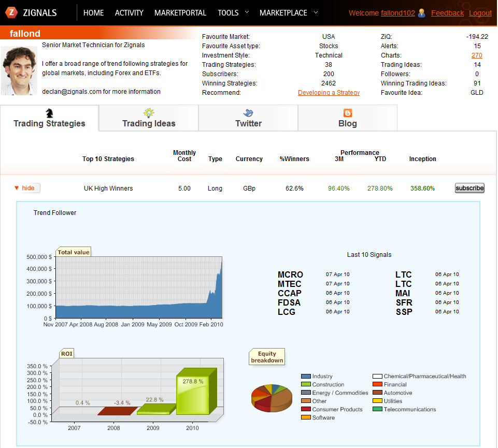498x448 pixels.
Task: Click the Utilities legend color swatch
Action: 377,401
